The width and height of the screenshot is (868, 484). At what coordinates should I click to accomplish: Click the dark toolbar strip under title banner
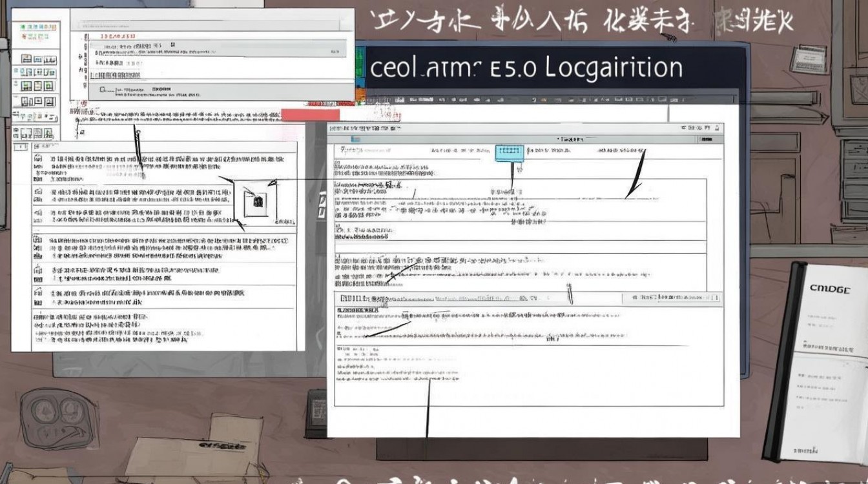[549, 99]
